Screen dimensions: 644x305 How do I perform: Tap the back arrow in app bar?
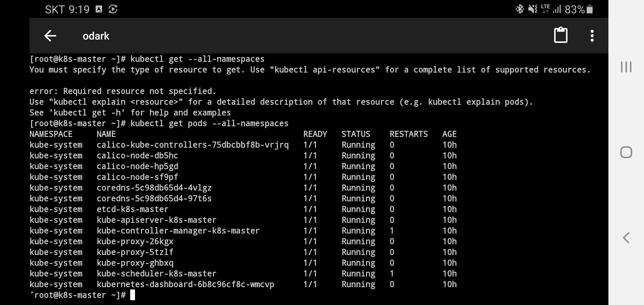(x=50, y=36)
